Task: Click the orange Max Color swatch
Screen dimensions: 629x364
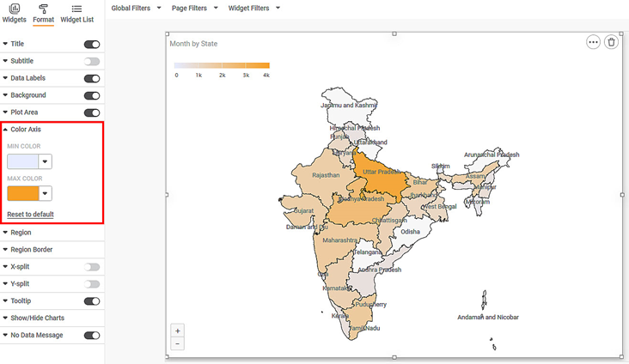Action: coord(22,194)
